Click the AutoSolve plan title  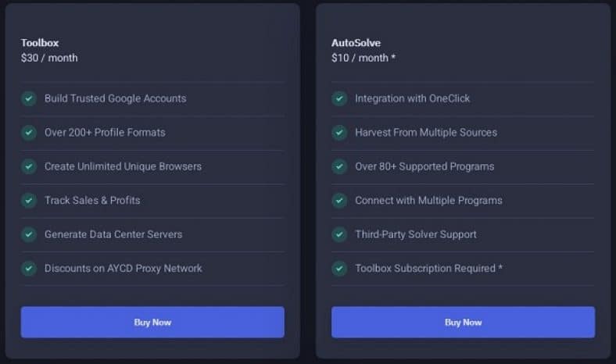356,43
